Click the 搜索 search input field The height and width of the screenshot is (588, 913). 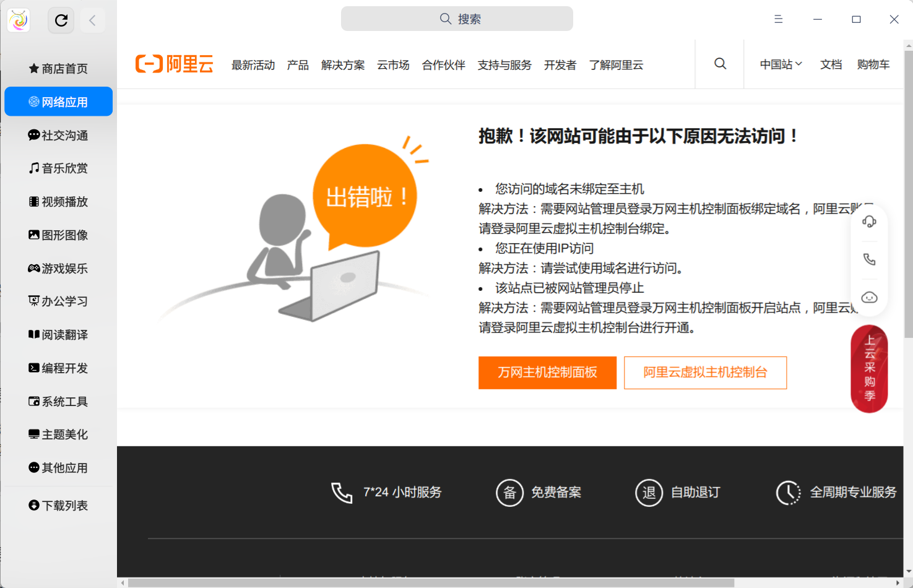(456, 19)
